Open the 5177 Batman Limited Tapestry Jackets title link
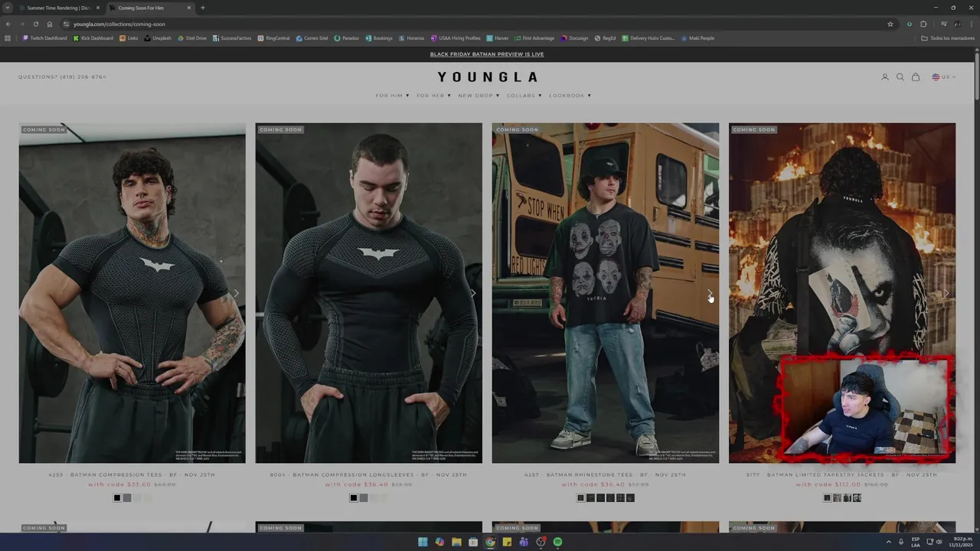The height and width of the screenshot is (551, 980). tap(841, 474)
